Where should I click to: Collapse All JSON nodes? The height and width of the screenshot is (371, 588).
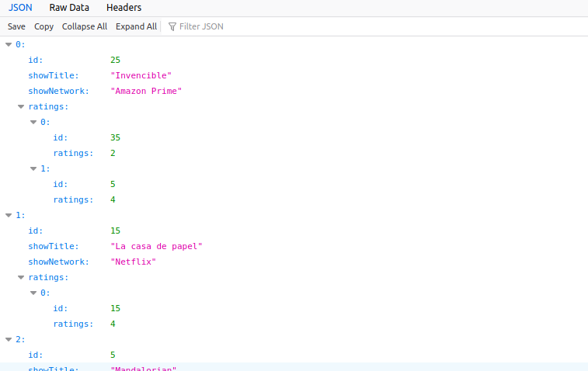(85, 26)
